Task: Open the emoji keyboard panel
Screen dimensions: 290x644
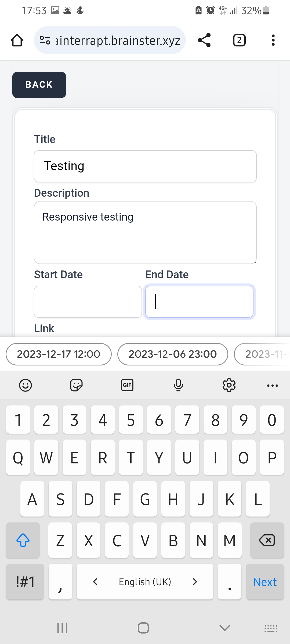Action: pos(26,385)
